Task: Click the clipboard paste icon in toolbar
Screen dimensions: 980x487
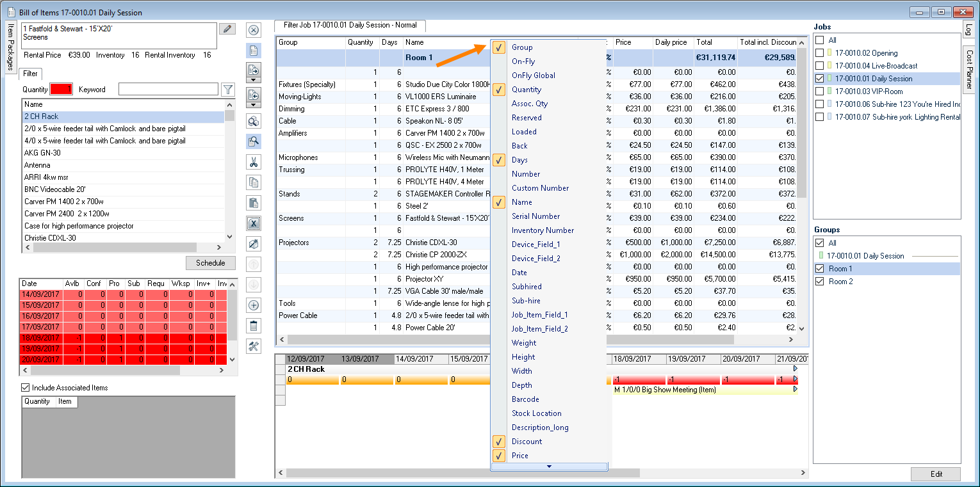Action: tap(254, 203)
